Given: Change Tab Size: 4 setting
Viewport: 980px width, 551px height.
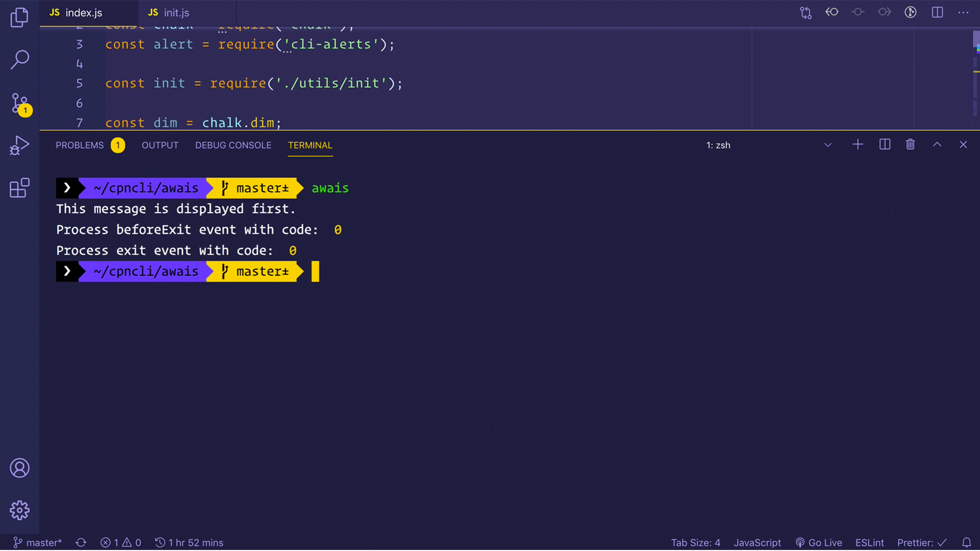Looking at the screenshot, I should click(x=695, y=542).
